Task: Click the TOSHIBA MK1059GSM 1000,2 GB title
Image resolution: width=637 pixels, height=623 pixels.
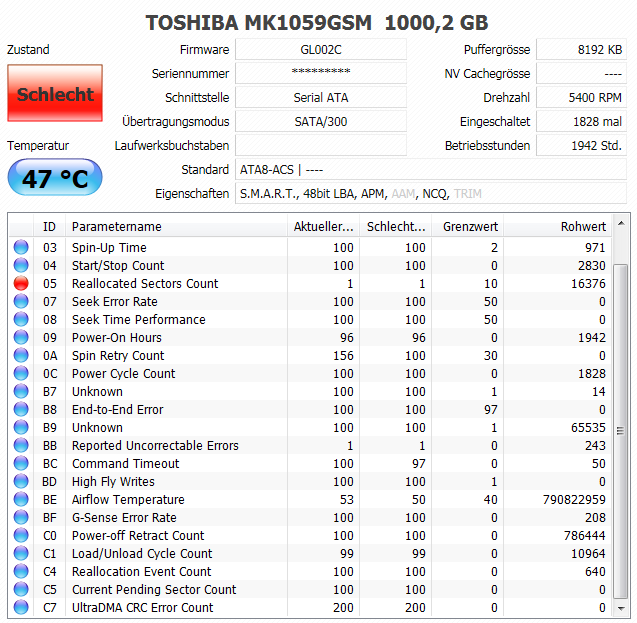Action: [317, 23]
